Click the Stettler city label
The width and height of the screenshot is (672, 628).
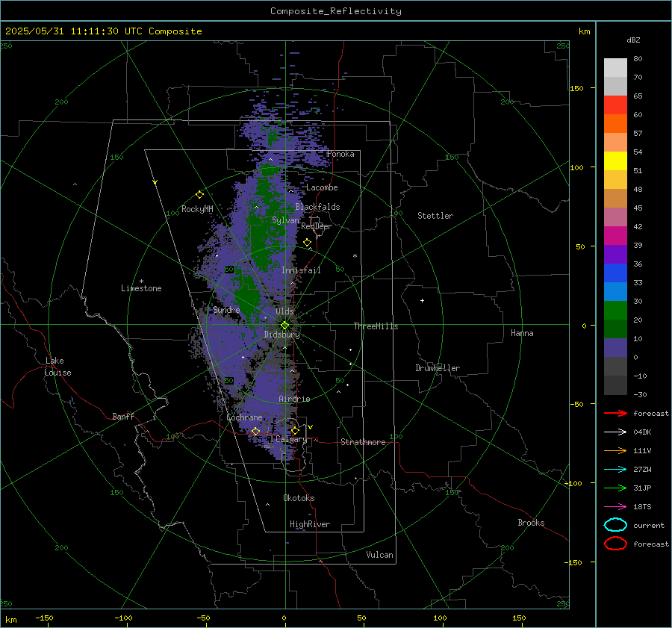(435, 216)
